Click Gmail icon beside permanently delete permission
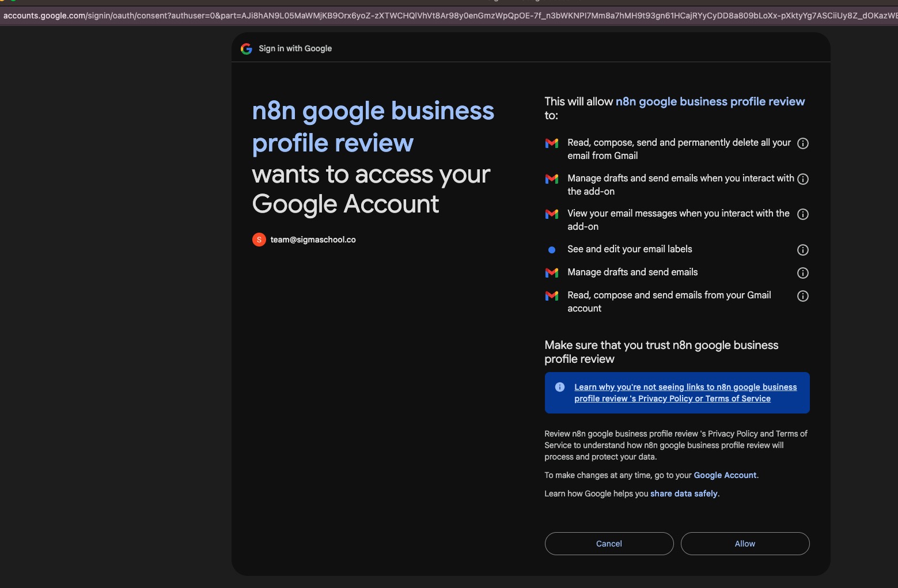The image size is (898, 588). coord(552,143)
